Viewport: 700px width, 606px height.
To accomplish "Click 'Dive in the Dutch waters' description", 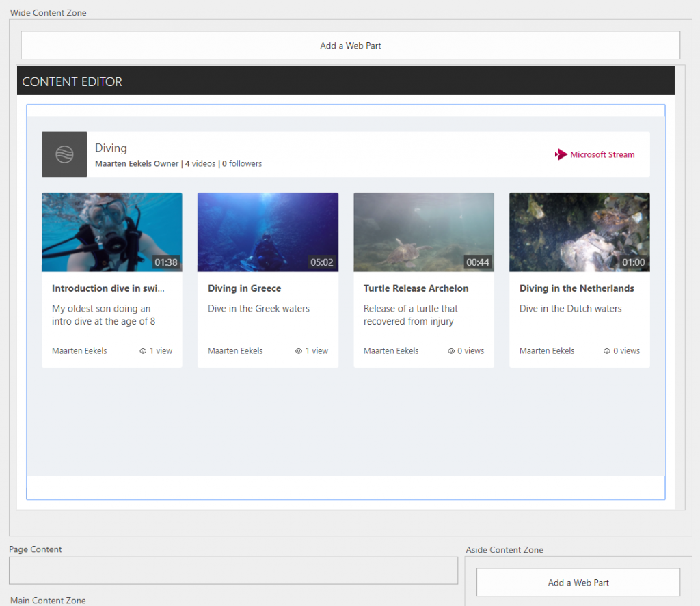I will click(x=571, y=309).
